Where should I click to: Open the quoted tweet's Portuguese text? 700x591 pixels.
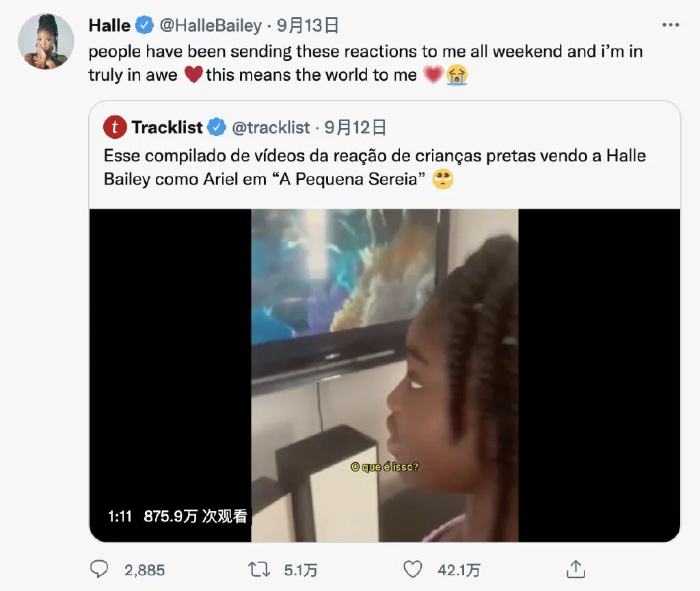(375, 168)
